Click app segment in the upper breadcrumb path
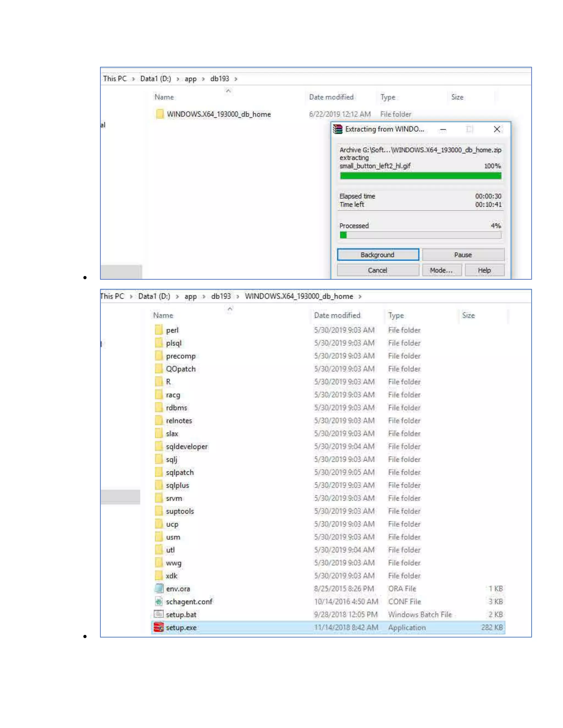Screen dimensions: 563x728 coord(191,79)
